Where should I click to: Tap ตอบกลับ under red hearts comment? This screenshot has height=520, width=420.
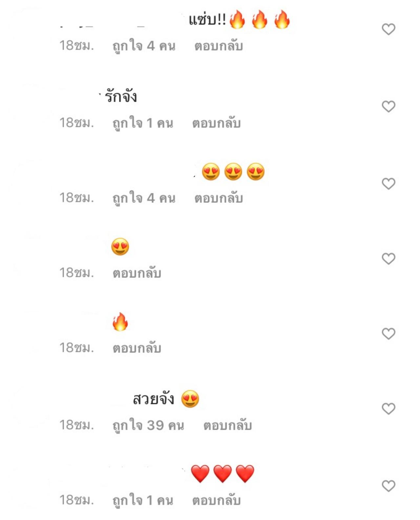tap(216, 501)
